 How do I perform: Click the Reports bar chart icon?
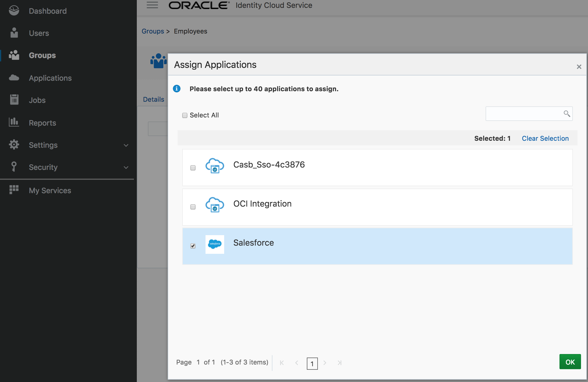click(x=14, y=122)
